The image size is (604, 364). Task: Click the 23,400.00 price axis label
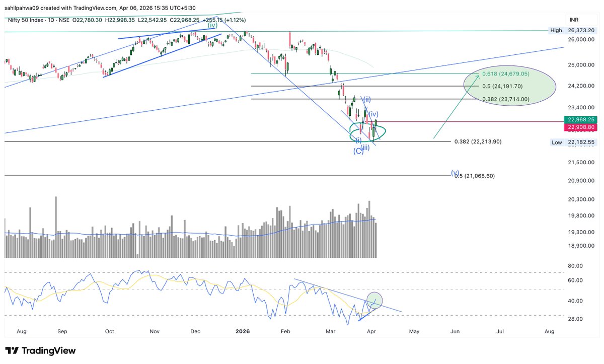pos(582,108)
